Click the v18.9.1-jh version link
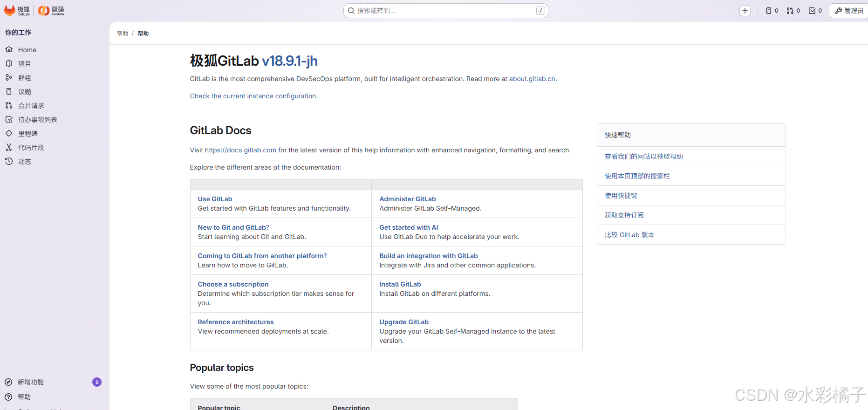The width and height of the screenshot is (868, 410). pyautogui.click(x=290, y=61)
